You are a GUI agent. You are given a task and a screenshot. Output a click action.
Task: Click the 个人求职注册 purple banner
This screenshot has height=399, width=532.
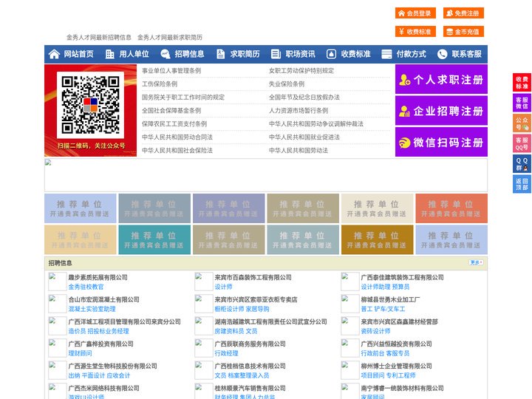click(441, 79)
